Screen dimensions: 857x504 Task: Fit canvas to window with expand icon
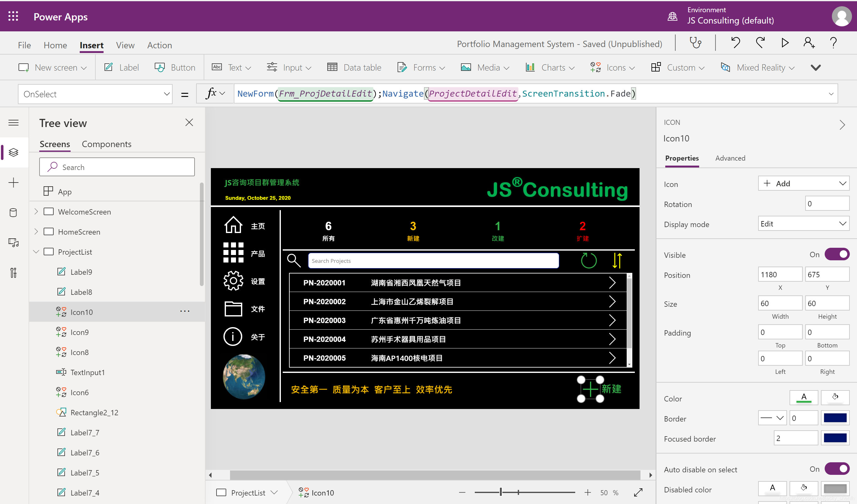point(638,492)
